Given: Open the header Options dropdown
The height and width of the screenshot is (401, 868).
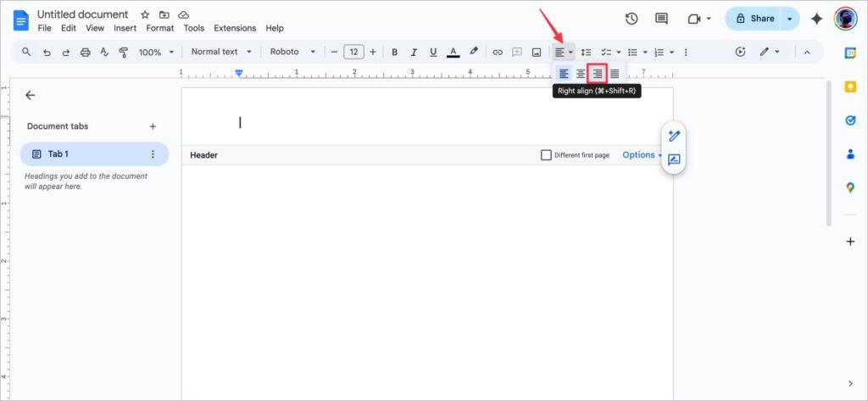Looking at the screenshot, I should (643, 155).
